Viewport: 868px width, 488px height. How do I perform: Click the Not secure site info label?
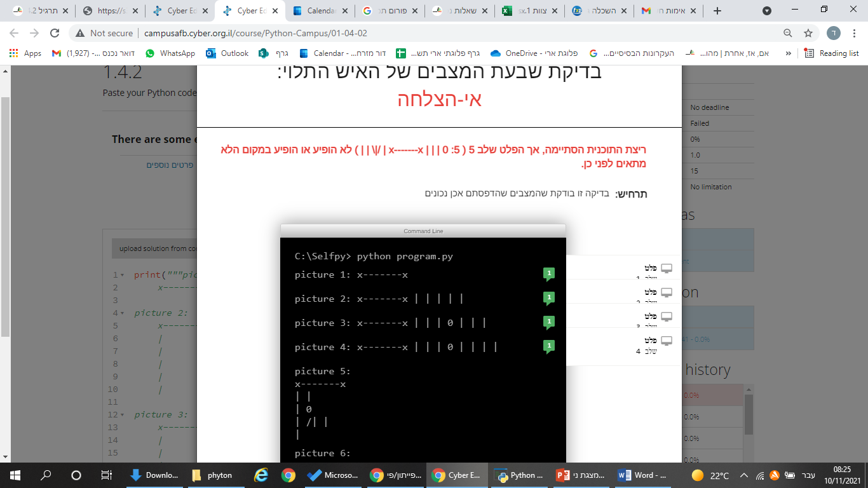(105, 32)
